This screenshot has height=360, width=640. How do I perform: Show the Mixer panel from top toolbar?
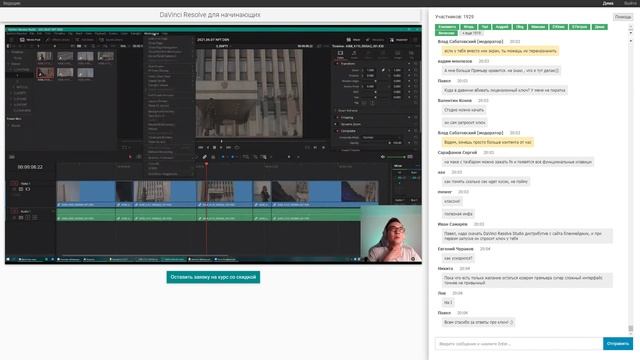click(x=353, y=40)
